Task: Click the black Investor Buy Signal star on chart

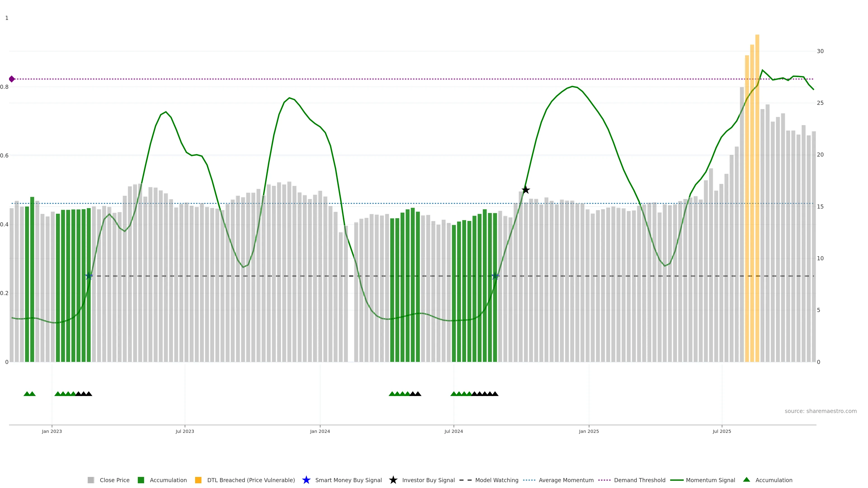Action: [525, 190]
